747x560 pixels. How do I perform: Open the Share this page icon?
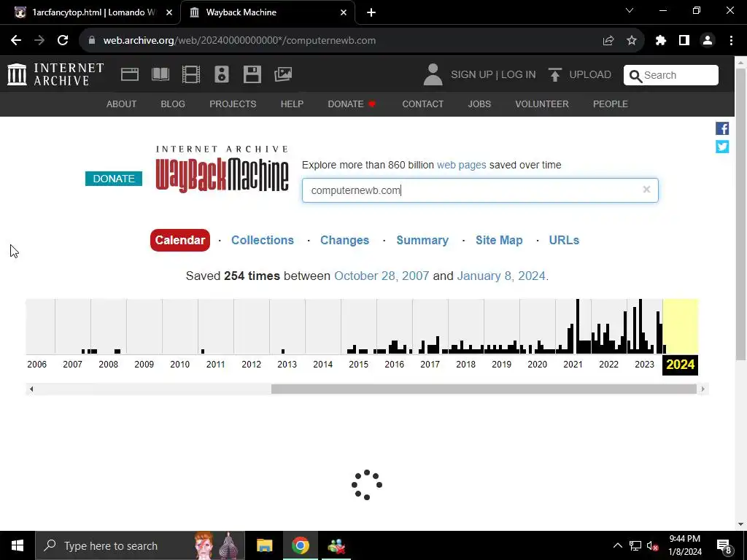(608, 41)
